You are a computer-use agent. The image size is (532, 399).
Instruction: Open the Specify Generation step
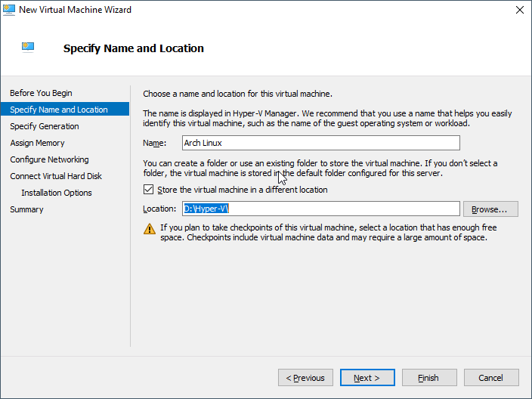[x=44, y=126]
